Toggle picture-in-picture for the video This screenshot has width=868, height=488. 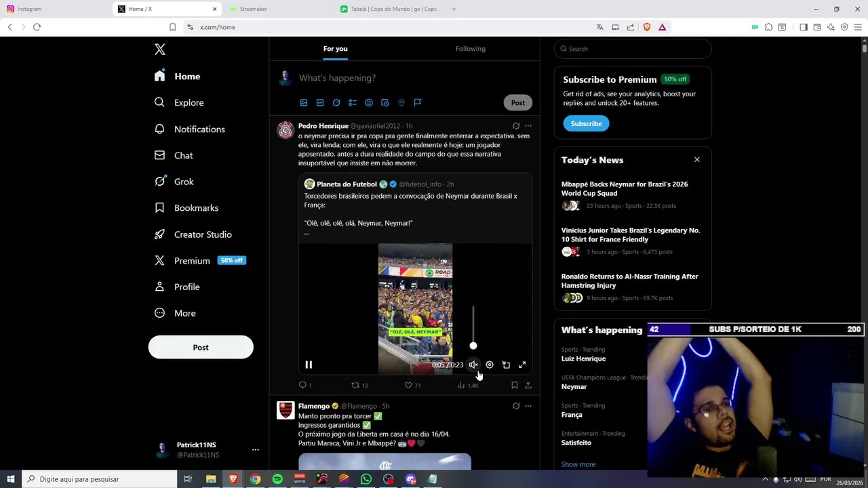click(506, 365)
